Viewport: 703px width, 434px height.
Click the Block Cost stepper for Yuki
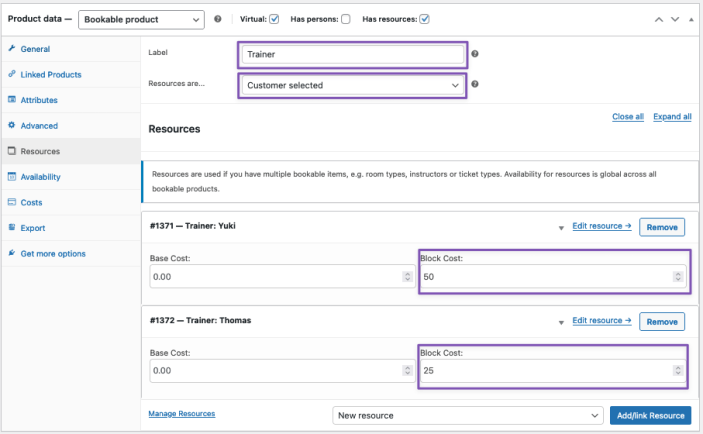click(677, 276)
